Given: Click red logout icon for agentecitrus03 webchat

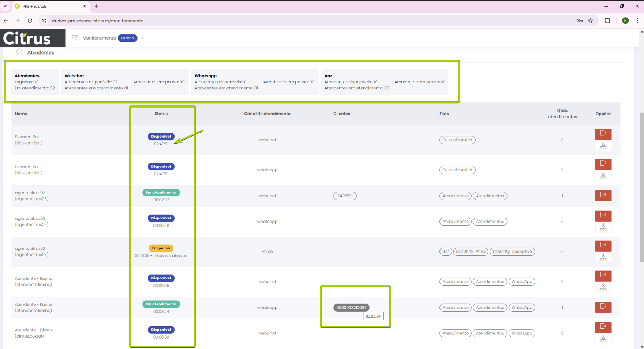Looking at the screenshot, I should click(x=603, y=195).
